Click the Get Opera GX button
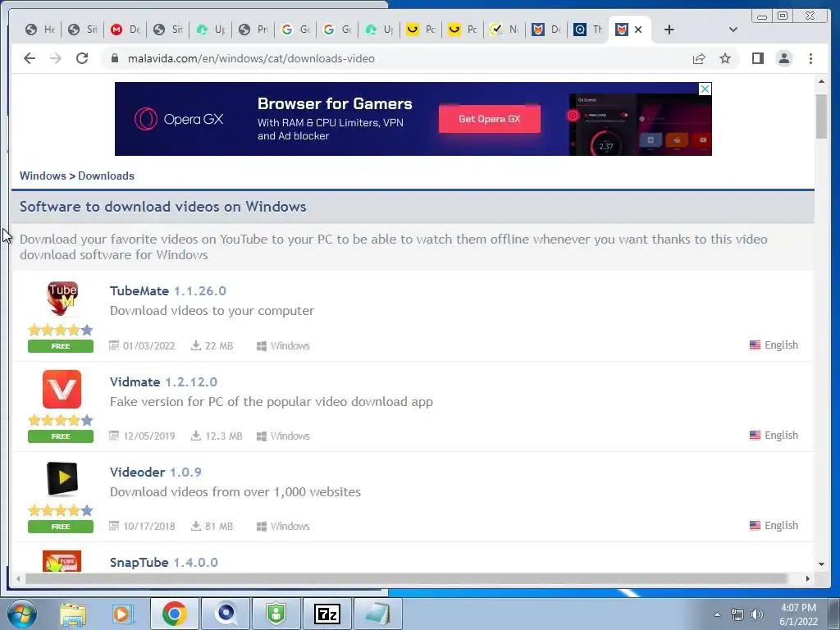 tap(490, 119)
